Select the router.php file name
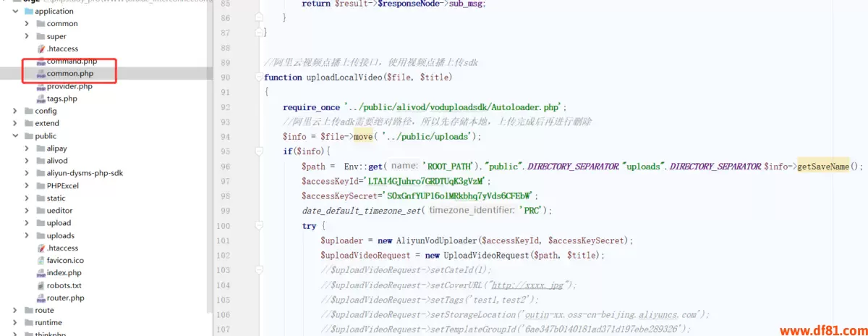This screenshot has height=336, width=868. pos(66,298)
